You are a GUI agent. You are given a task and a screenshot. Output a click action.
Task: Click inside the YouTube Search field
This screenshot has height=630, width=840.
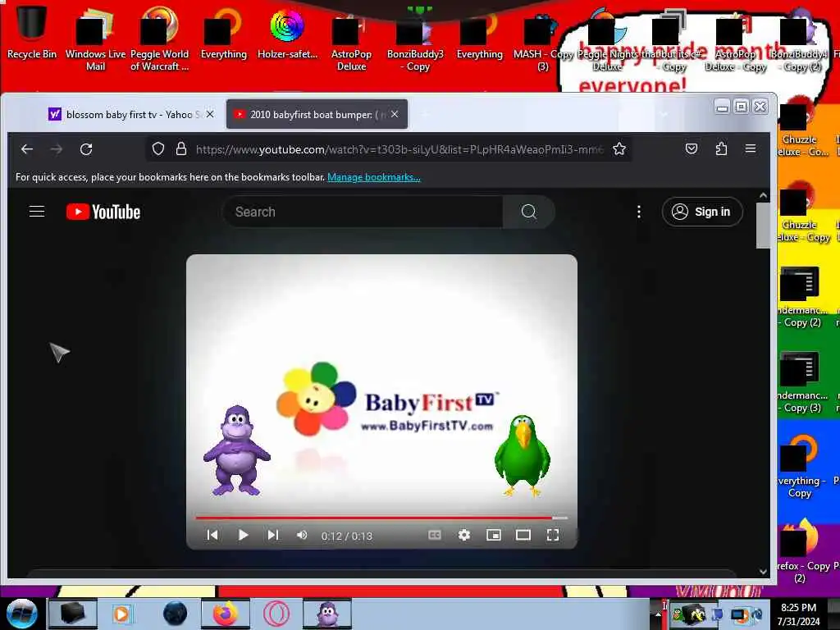click(x=363, y=212)
